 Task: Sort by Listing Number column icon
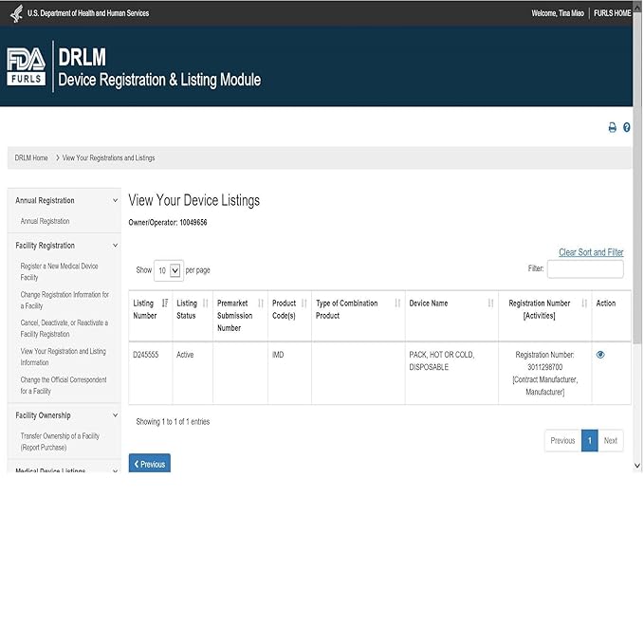pos(165,304)
